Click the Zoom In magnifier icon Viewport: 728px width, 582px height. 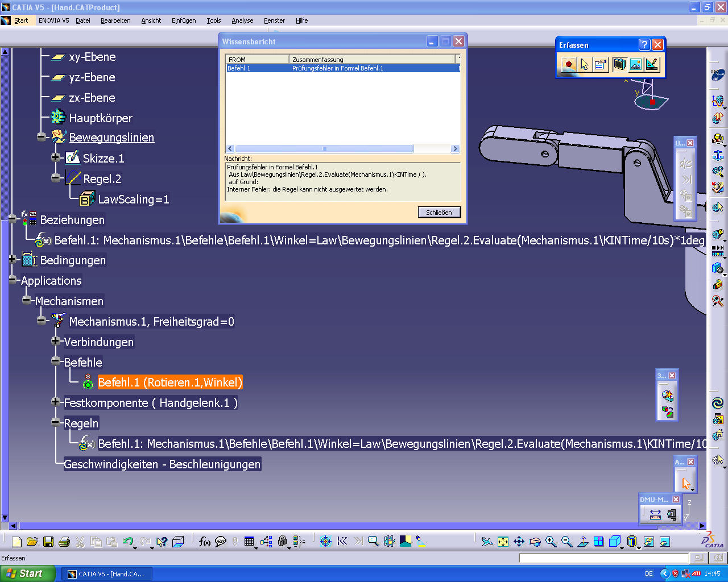click(x=551, y=542)
